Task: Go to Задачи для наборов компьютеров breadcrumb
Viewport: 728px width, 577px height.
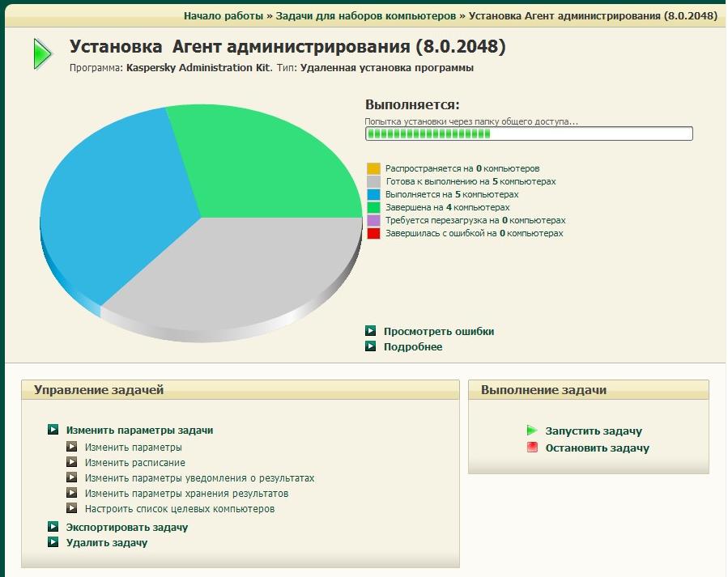Action: point(366,15)
